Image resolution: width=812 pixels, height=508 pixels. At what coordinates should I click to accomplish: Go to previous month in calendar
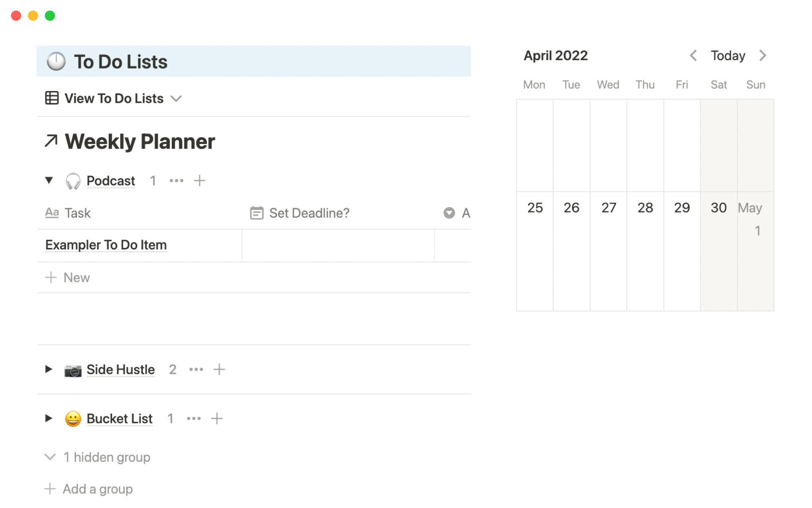(x=693, y=55)
